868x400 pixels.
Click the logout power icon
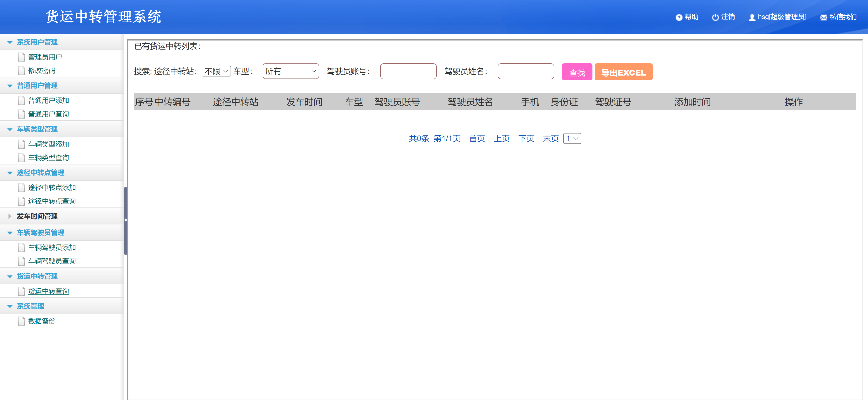coord(715,17)
